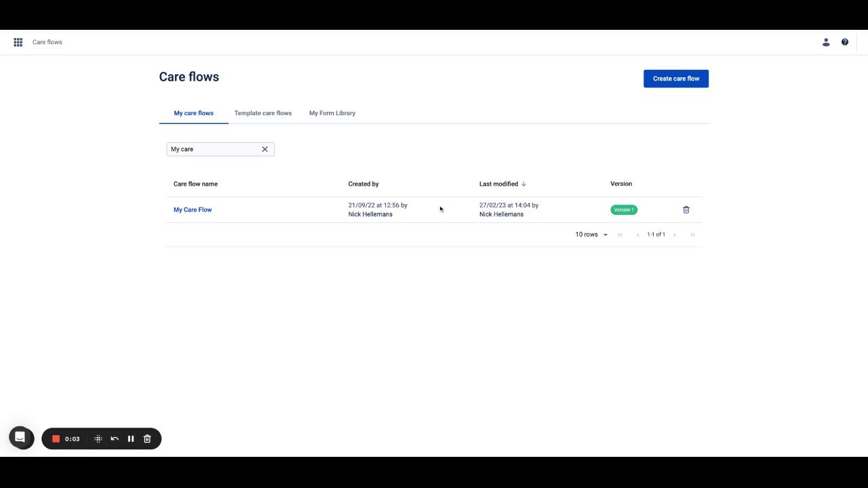Select the 27/02/23 at 14:04 modified cell
The image size is (868, 488).
coord(509,210)
